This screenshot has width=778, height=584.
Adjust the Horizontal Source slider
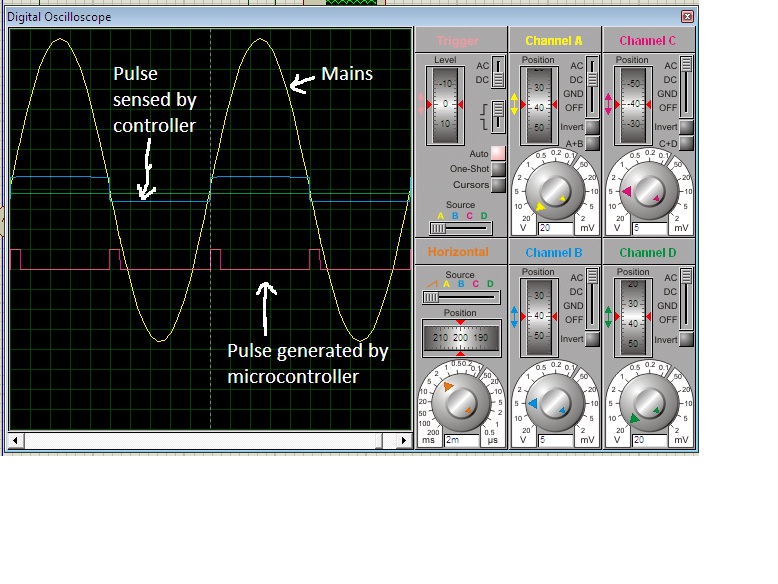click(x=461, y=297)
